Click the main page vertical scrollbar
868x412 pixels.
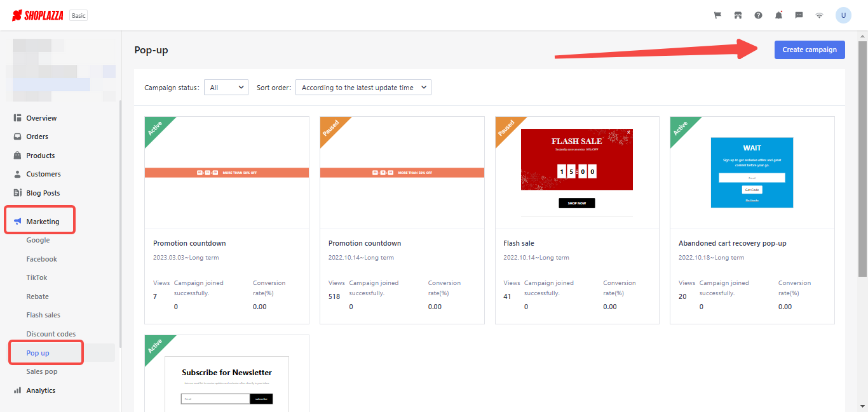tap(862, 159)
